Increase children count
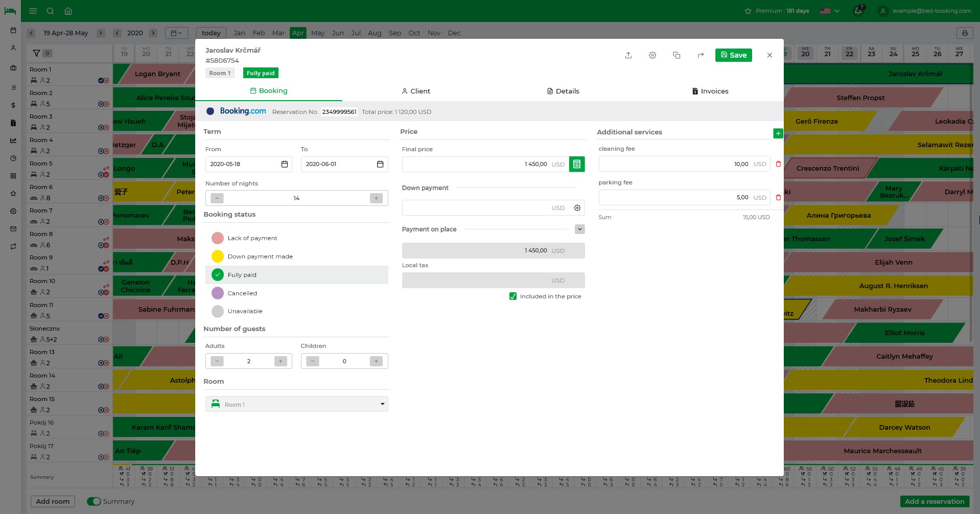980x514 pixels. [376, 361]
